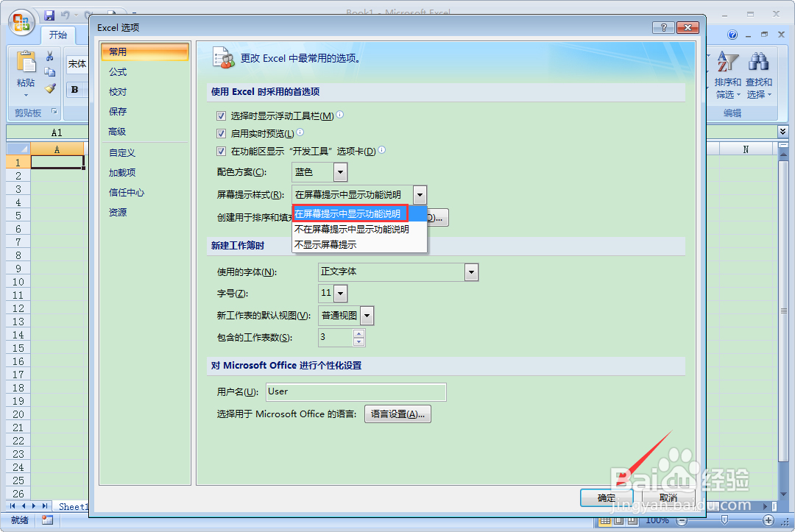Open the 配色方案 color scheme dropdown
Screen dimensions: 795x532
click(339, 171)
